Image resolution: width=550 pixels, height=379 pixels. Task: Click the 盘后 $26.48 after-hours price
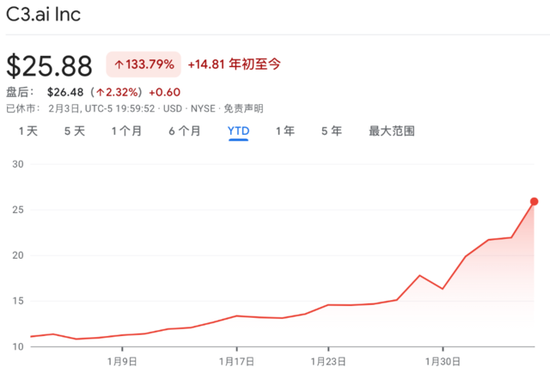point(65,92)
